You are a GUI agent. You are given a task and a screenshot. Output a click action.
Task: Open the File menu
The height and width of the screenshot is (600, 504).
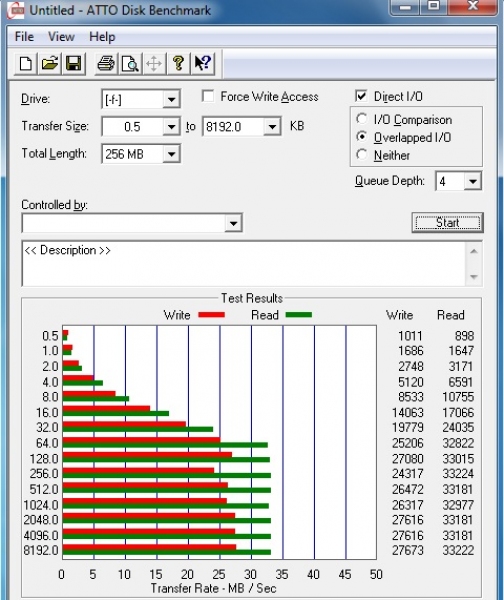coord(24,37)
